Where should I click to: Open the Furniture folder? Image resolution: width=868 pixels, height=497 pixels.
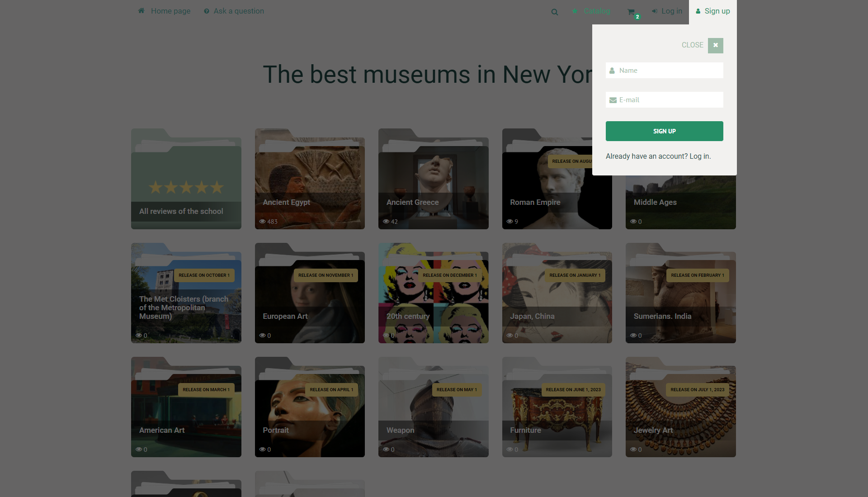[557, 407]
